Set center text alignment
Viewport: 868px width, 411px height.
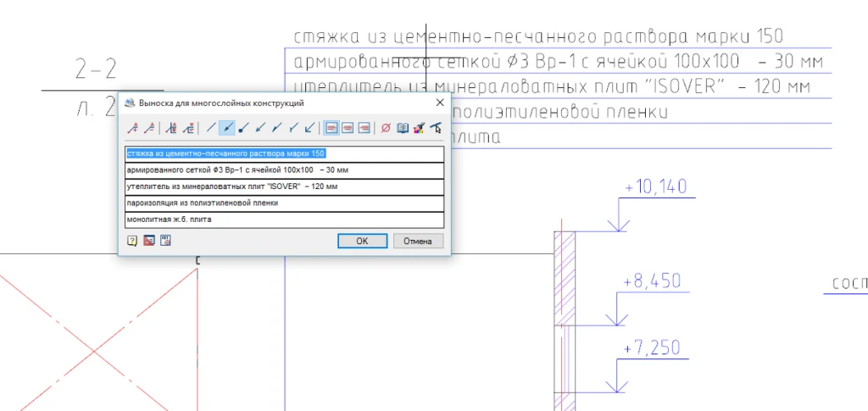348,128
